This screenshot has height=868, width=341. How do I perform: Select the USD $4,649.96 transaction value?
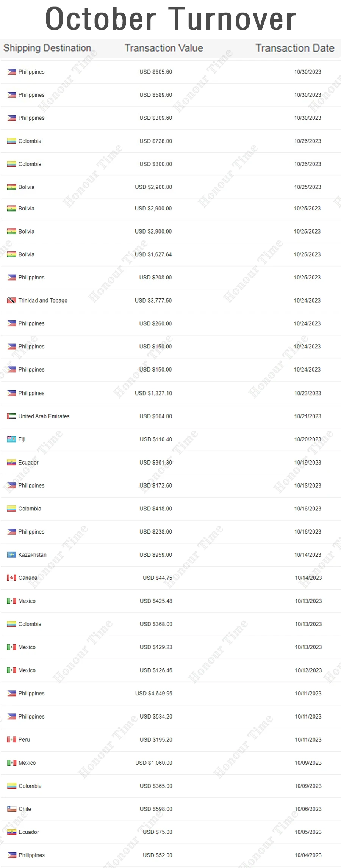(154, 693)
